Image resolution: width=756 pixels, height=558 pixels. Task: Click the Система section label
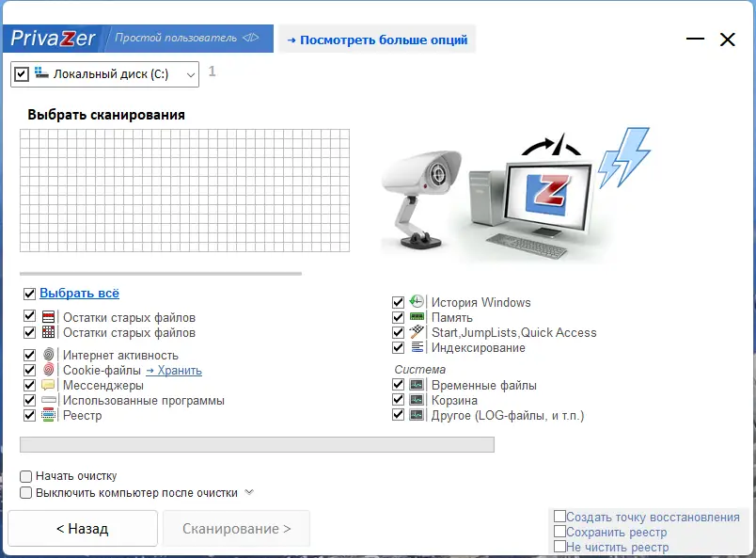point(419,369)
